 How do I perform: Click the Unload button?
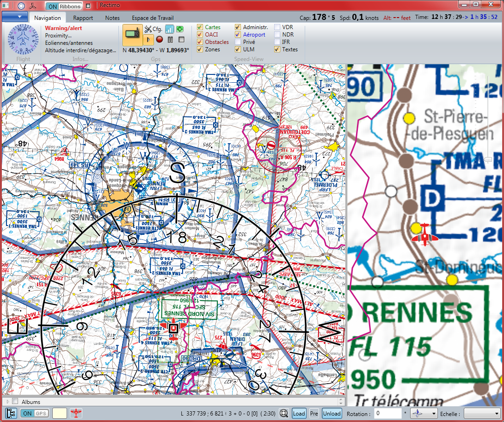point(332,413)
